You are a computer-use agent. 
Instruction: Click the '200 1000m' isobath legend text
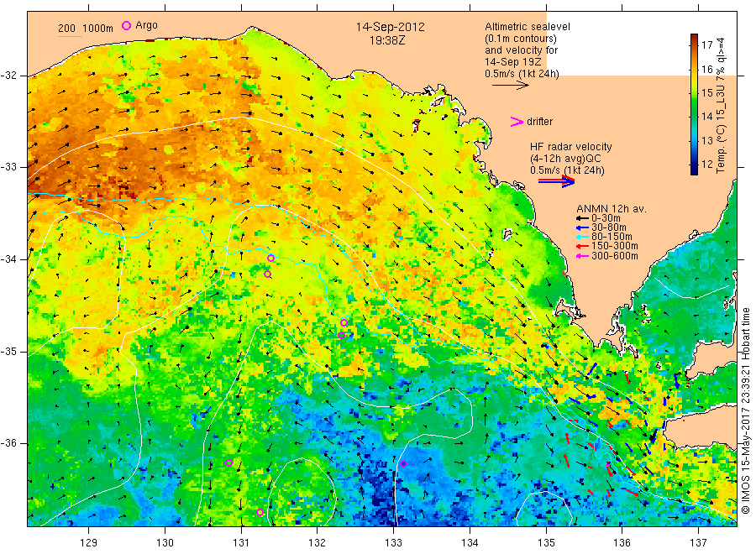pyautogui.click(x=86, y=29)
